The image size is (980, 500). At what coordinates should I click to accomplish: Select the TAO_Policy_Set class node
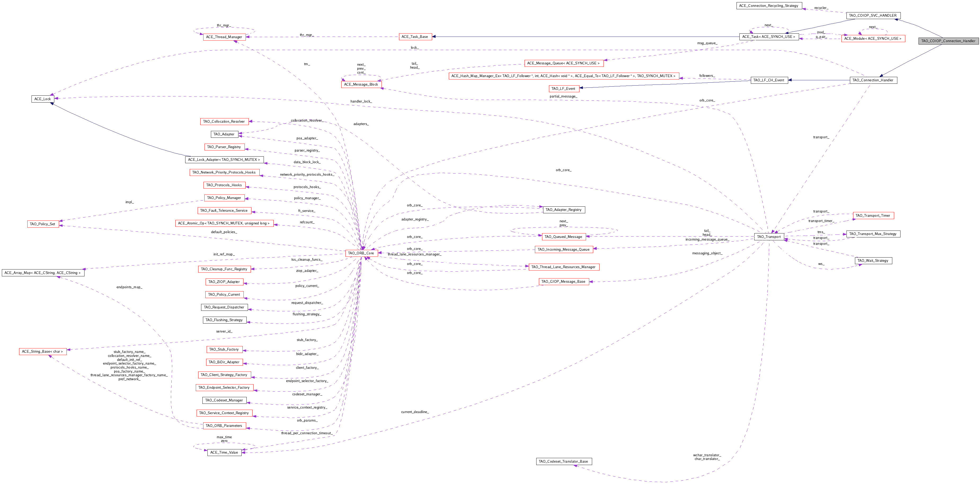(43, 224)
